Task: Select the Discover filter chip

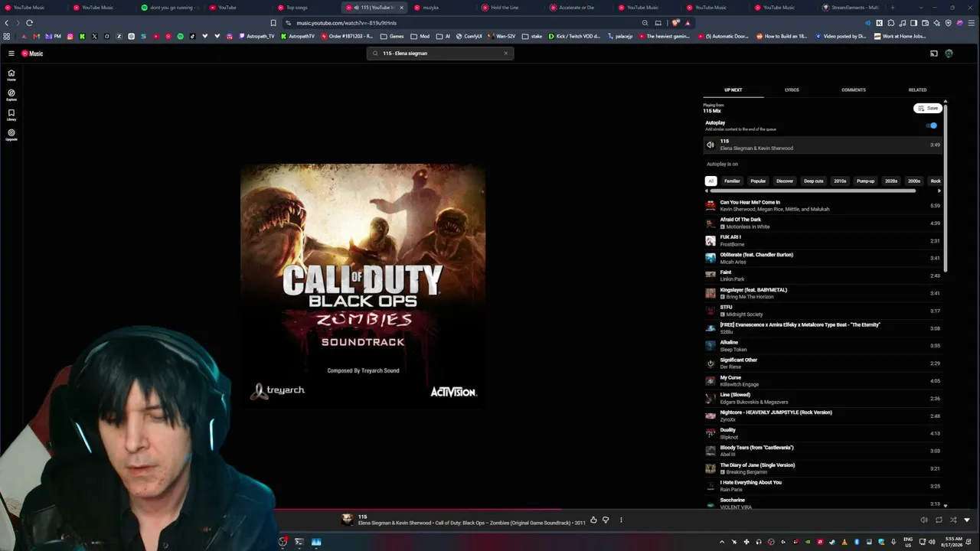Action: [x=785, y=181]
